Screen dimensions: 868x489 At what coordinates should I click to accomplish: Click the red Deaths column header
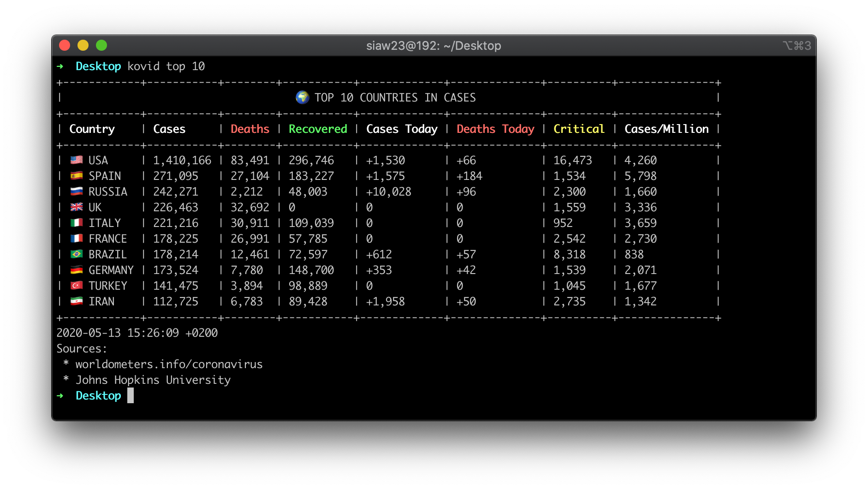point(250,129)
